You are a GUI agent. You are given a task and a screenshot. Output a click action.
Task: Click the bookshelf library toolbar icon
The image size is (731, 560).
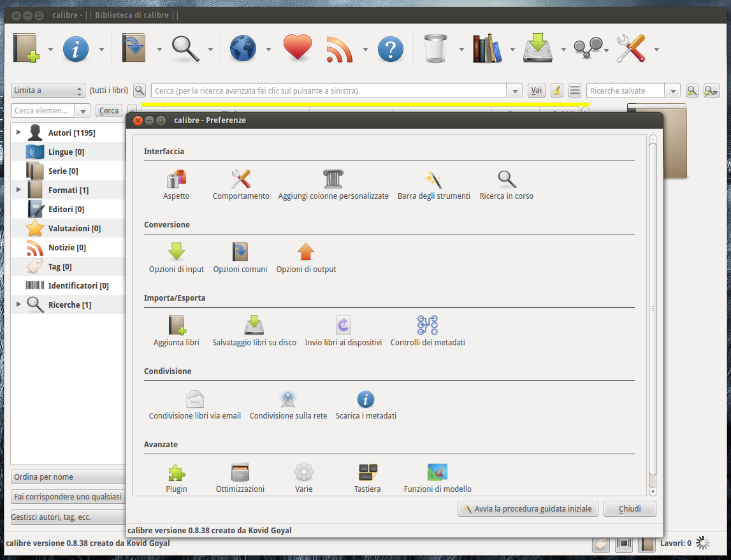click(487, 48)
